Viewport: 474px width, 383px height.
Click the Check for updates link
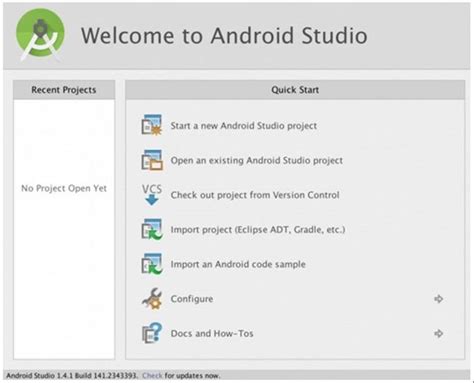(x=152, y=376)
